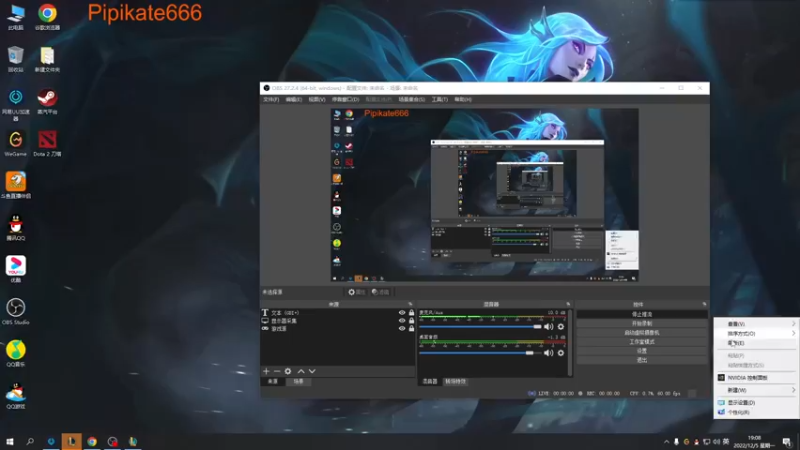Switch to the Scene Transitions tab

455,382
